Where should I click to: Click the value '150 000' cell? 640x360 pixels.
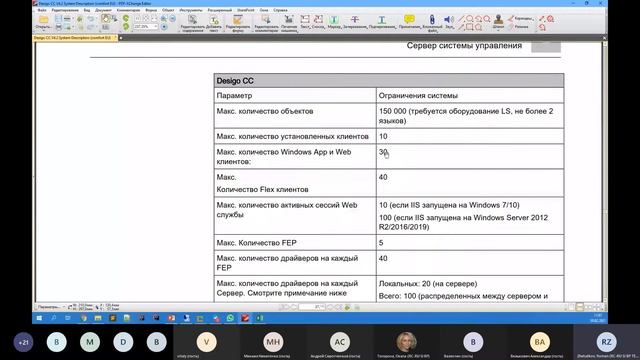[470, 116]
